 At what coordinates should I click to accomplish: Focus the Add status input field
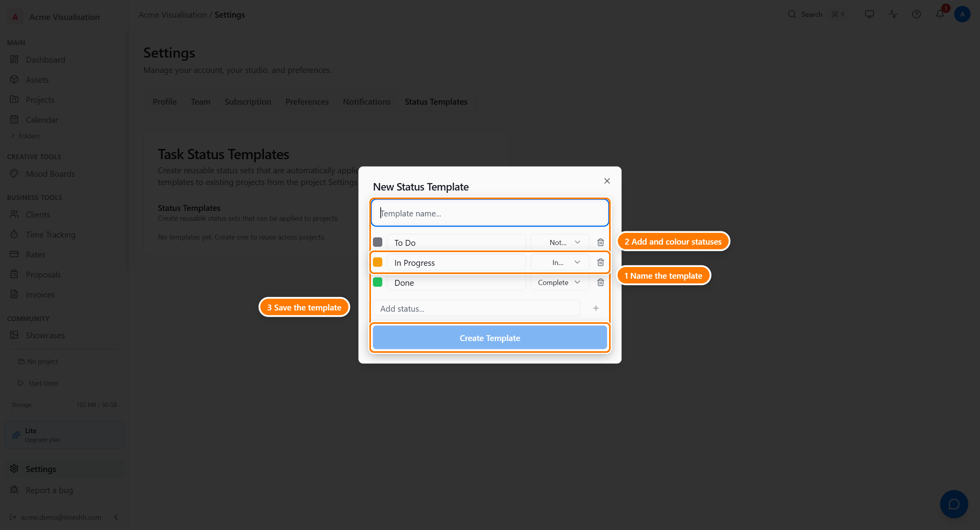click(476, 308)
